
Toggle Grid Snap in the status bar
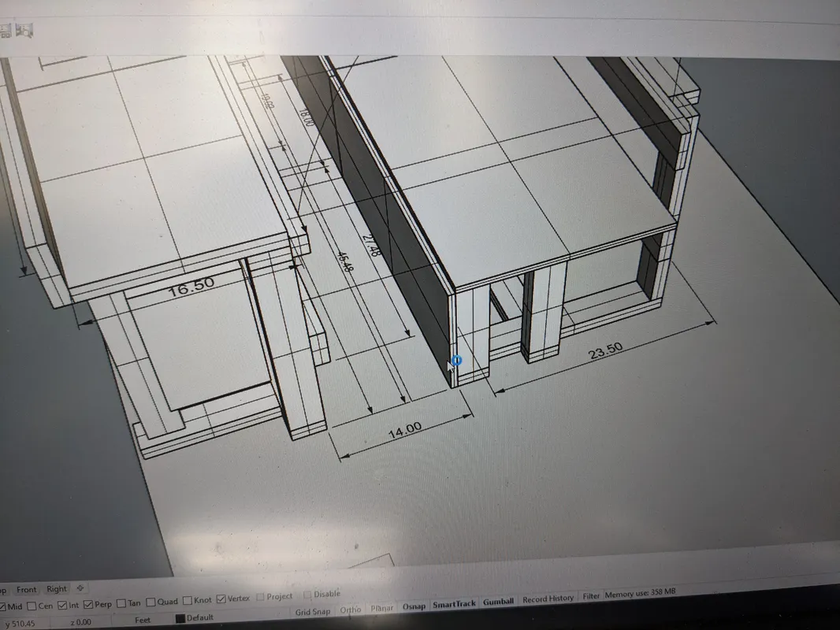pos(312,611)
